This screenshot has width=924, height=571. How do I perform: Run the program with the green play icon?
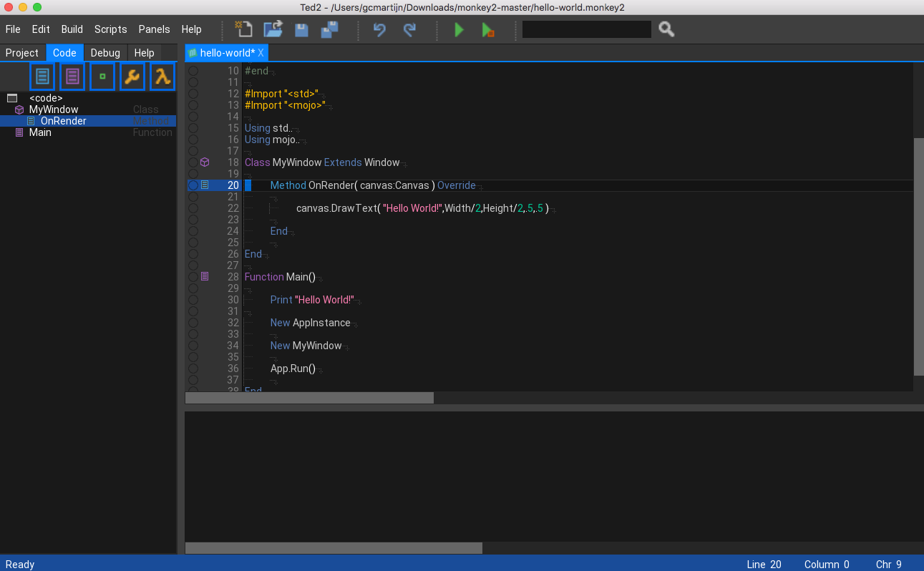[x=459, y=29]
